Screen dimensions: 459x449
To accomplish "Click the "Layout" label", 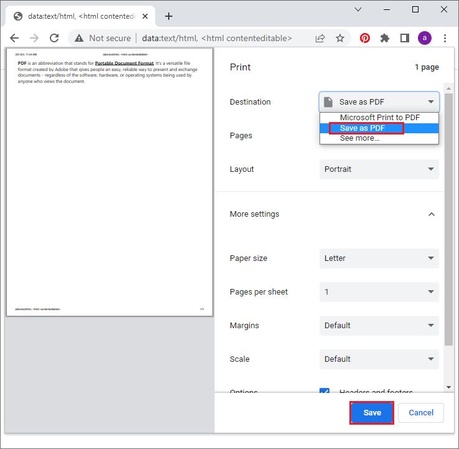I will pos(242,169).
